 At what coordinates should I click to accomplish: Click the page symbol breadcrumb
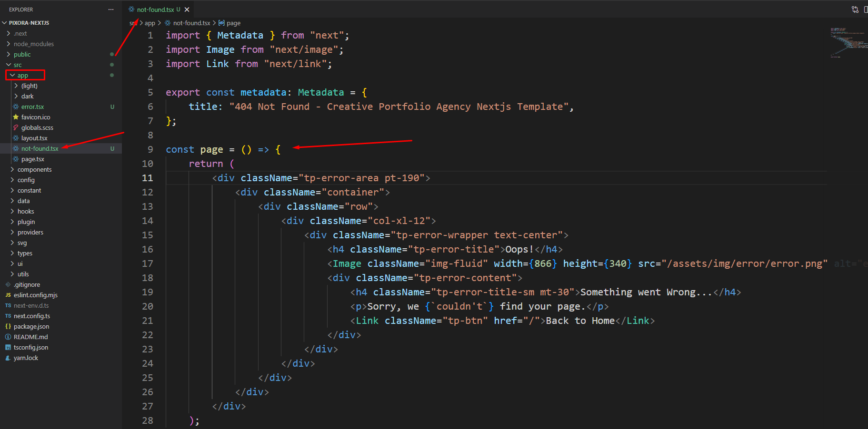[x=233, y=23]
